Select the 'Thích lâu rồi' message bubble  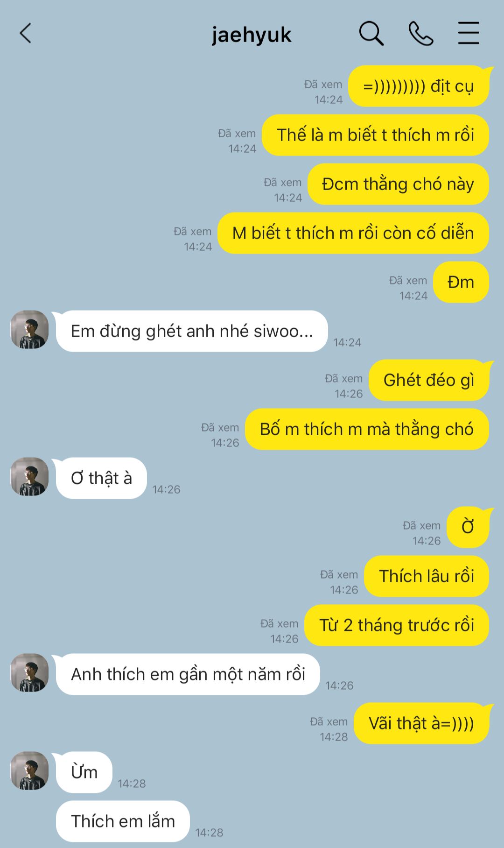[x=427, y=576]
